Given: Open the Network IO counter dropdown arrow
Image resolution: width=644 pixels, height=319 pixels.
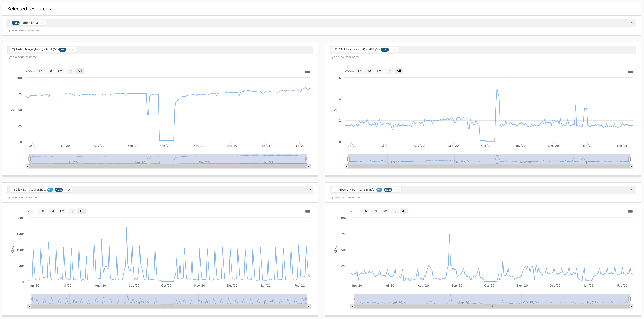Looking at the screenshot, I should point(632,190).
